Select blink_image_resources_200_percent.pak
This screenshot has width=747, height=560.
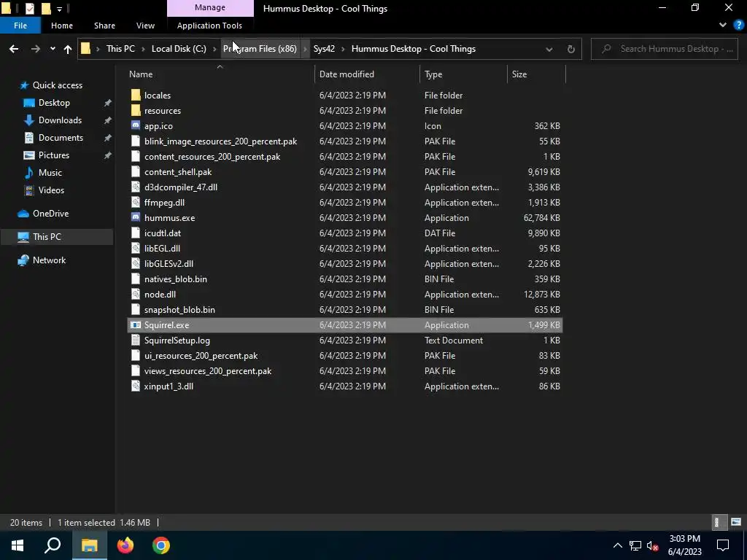[x=220, y=141]
